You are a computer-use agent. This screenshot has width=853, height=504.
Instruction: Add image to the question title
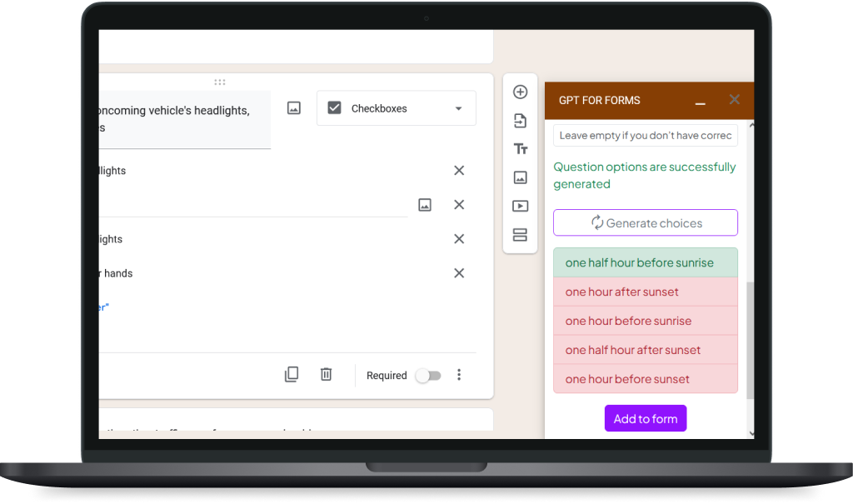pos(294,107)
